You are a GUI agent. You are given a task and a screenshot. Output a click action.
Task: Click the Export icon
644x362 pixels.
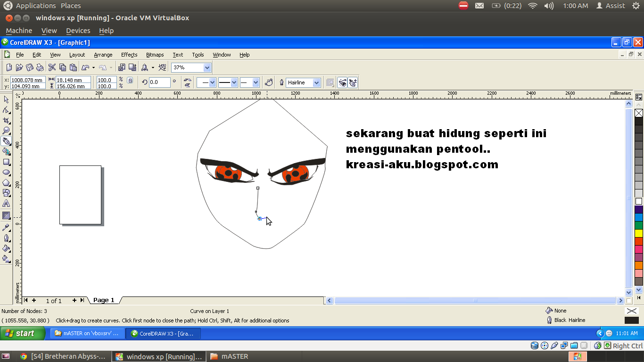[x=132, y=67]
